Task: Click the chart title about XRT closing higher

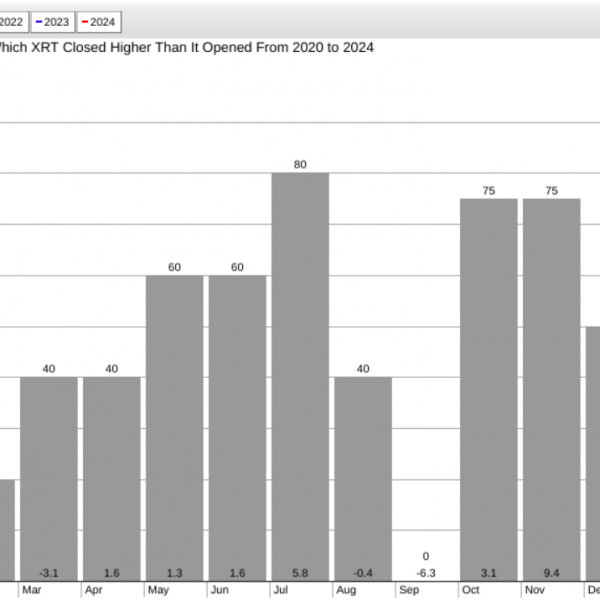Action: tap(186, 48)
